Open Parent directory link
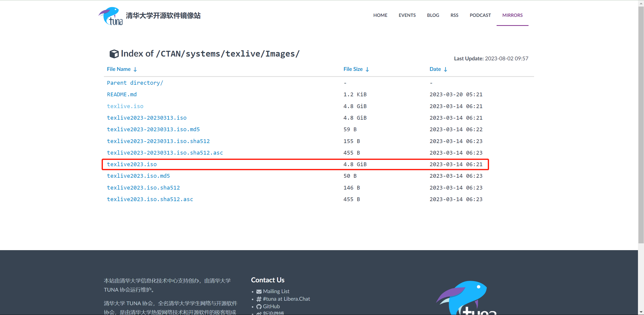This screenshot has height=315, width=644. click(x=135, y=83)
